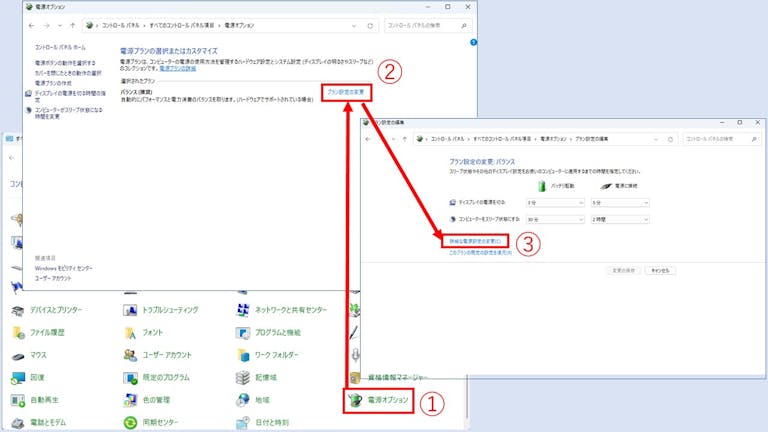Click ディスプレイの電源を切る時間の指定 link
Image resolution: width=768 pixels, height=432 pixels.
point(70,96)
